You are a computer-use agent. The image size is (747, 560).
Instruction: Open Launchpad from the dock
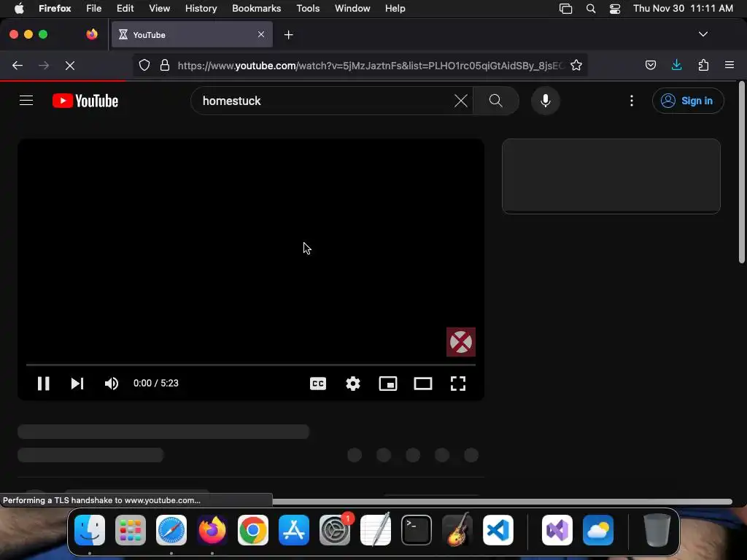(x=131, y=530)
